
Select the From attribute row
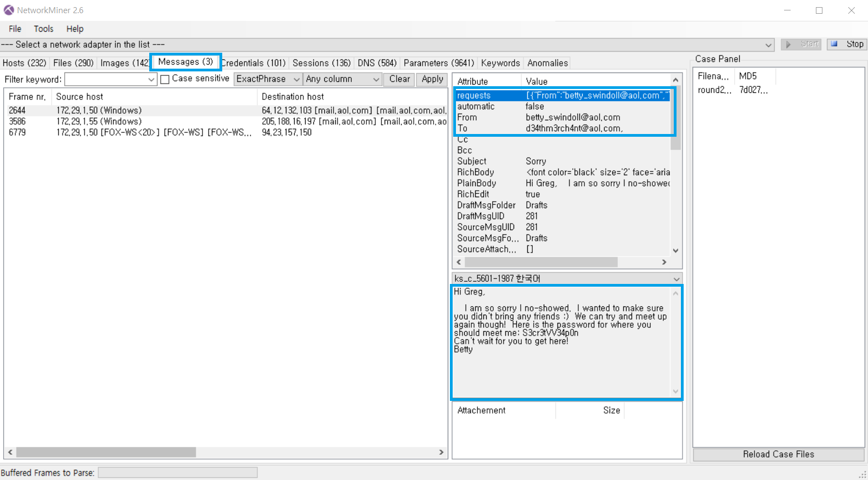coord(562,118)
